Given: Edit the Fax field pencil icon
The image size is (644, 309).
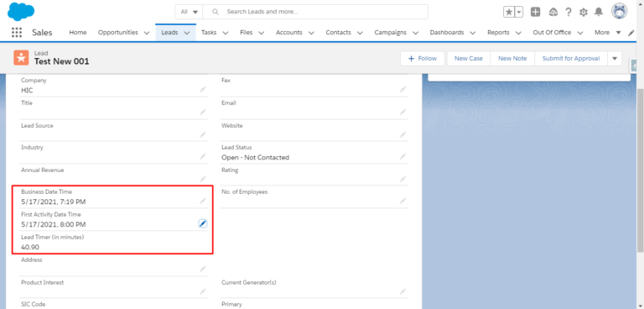Looking at the screenshot, I should (x=402, y=89).
